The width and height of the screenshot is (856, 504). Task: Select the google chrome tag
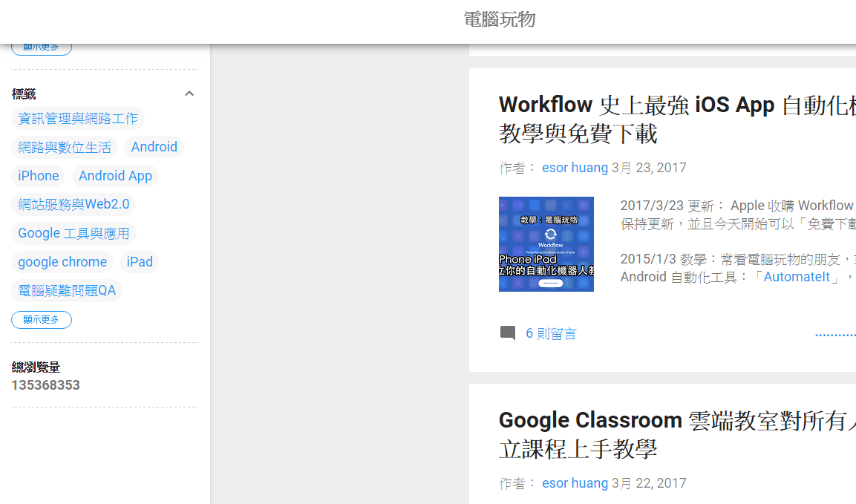point(62,262)
